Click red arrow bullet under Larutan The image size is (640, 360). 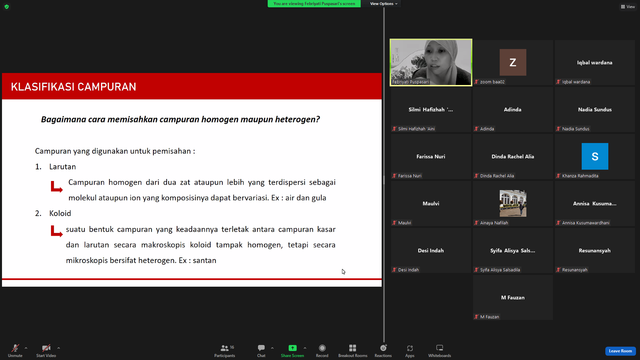[x=56, y=187]
